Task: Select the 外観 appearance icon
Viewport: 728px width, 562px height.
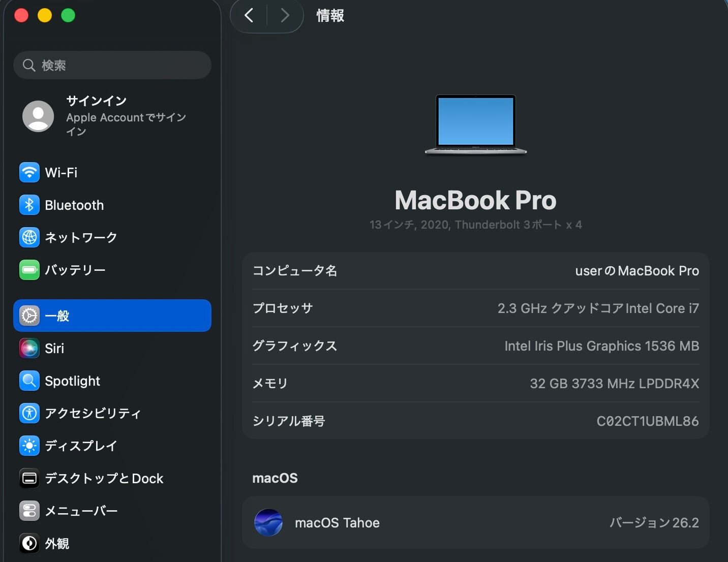Action: (x=29, y=543)
